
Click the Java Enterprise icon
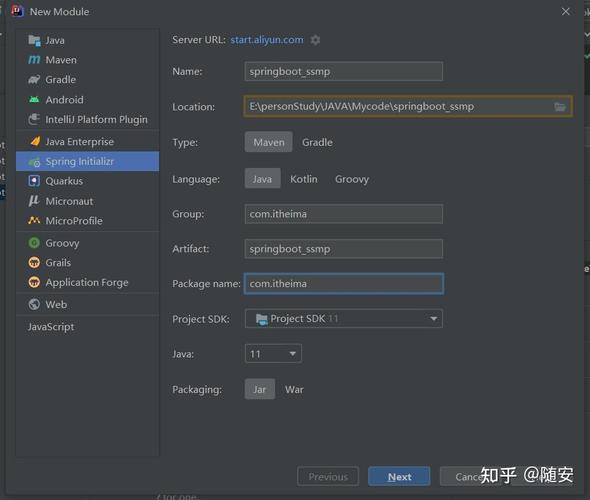pyautogui.click(x=35, y=141)
